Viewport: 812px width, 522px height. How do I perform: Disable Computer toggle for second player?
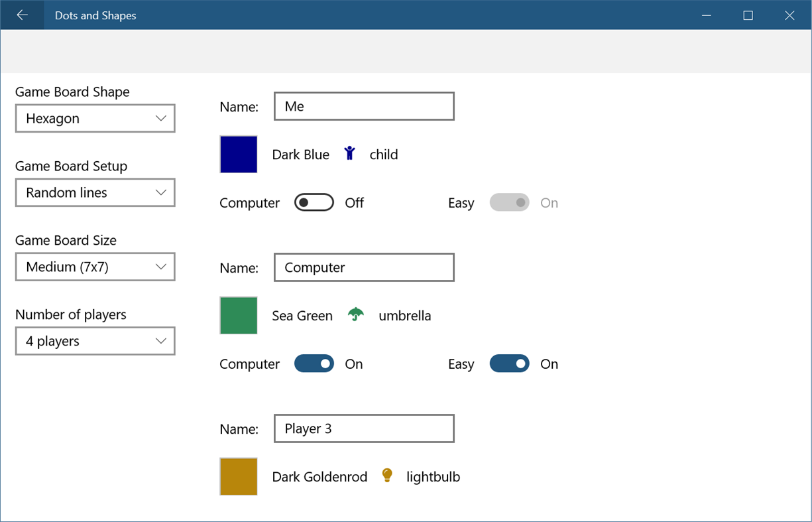pos(314,363)
